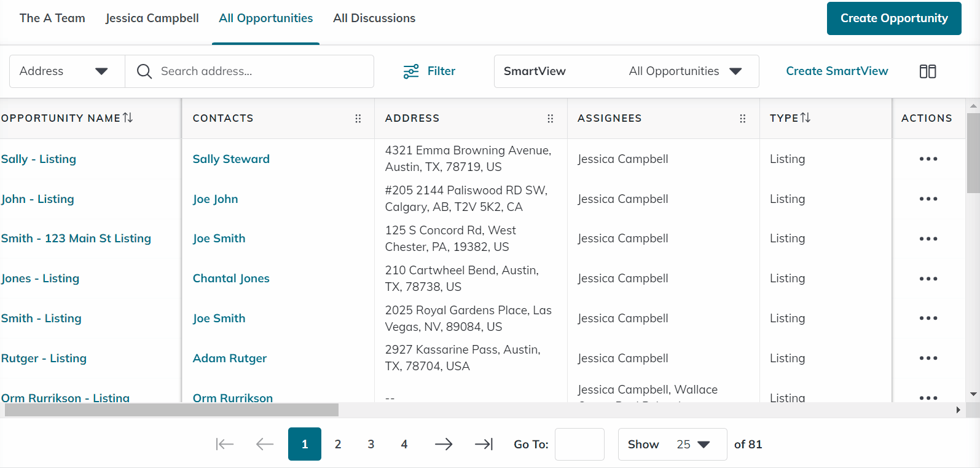
Task: Open Jones - Listing opportunity
Action: 40,279
